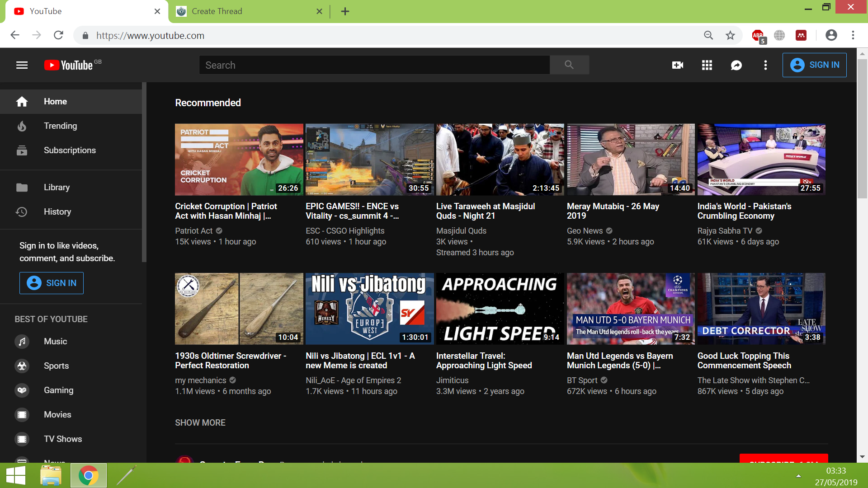This screenshot has width=868, height=488.
Task: Open Debt Corrector Late Show thumbnail
Action: coord(761,309)
